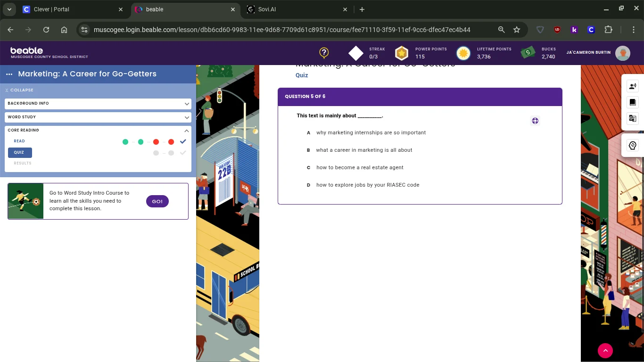
Task: Click the READ link under Core Reading
Action: (x=19, y=141)
